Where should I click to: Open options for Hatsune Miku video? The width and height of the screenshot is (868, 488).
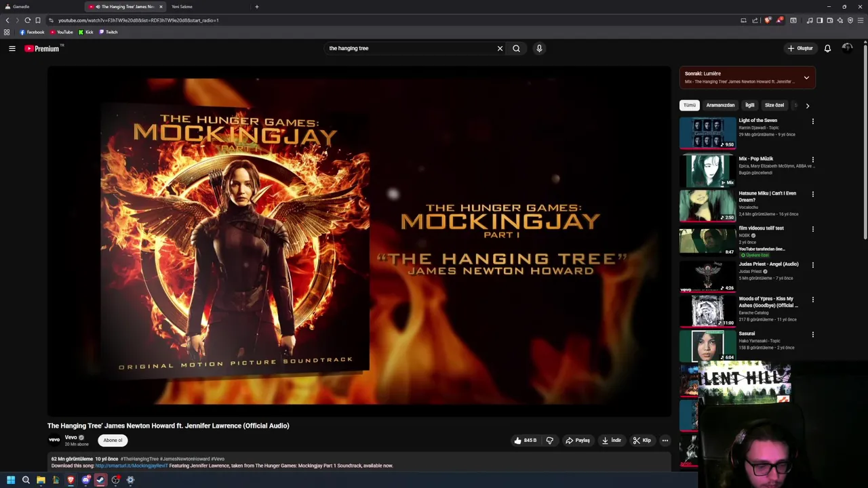812,194
